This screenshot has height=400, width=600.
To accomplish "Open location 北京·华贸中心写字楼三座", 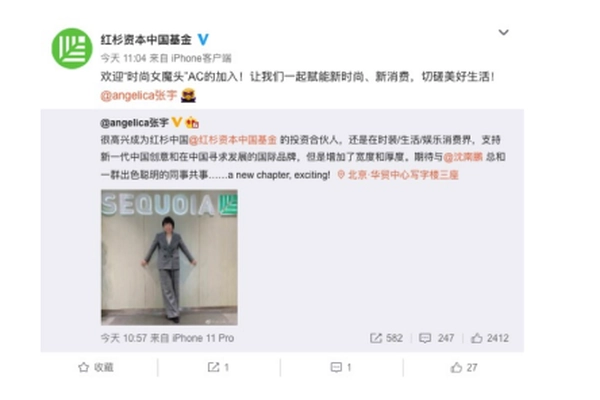I will click(x=398, y=175).
